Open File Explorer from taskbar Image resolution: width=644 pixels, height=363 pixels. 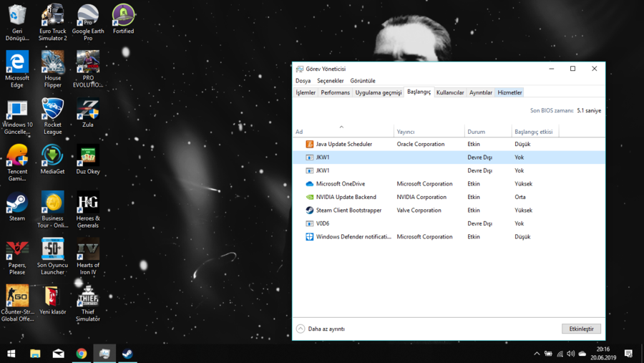pyautogui.click(x=35, y=354)
